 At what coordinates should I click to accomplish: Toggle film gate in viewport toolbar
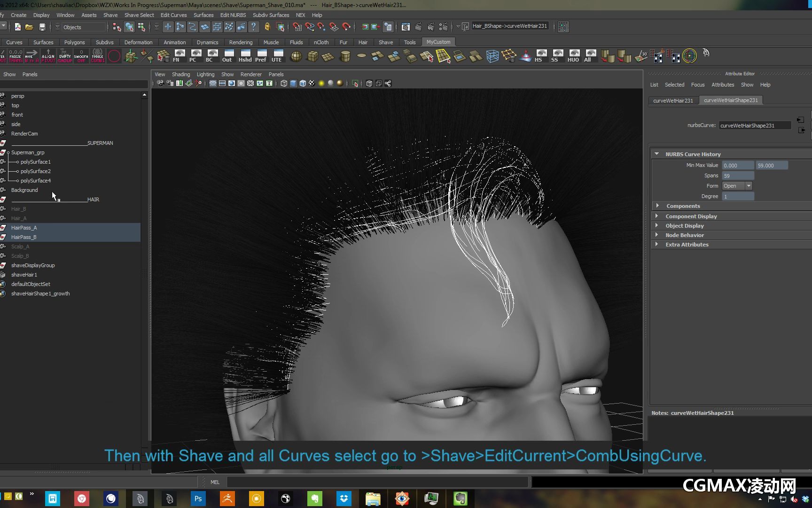click(222, 83)
